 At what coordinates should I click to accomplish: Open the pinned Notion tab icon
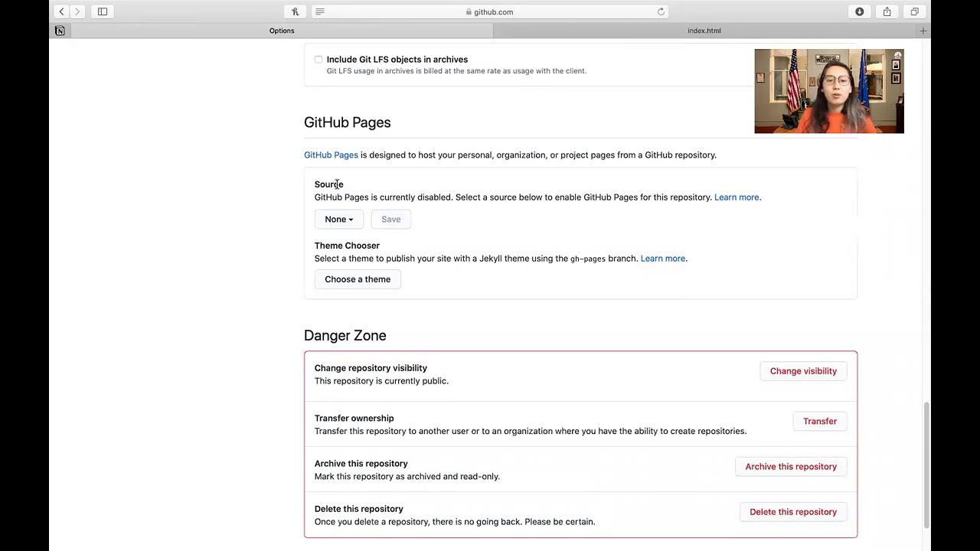click(x=60, y=31)
